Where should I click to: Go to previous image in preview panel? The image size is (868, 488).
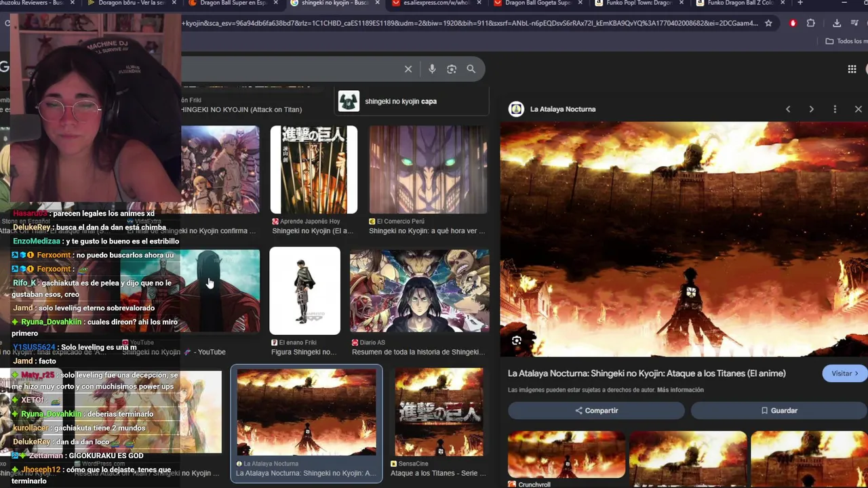tap(788, 109)
